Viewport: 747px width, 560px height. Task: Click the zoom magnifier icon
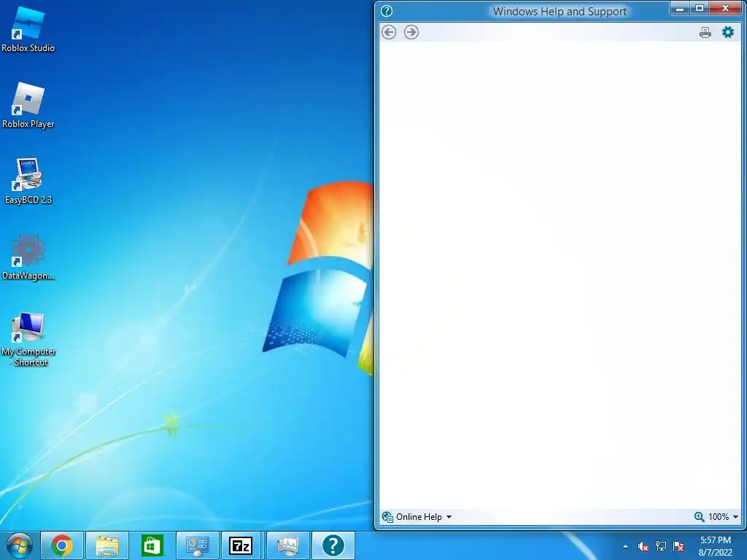[699, 517]
